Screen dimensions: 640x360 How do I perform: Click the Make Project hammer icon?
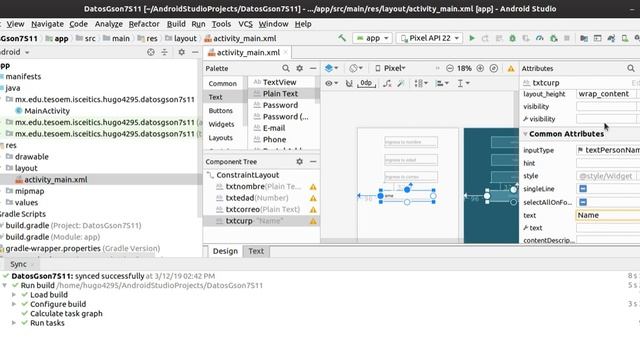pyautogui.click(x=342, y=38)
